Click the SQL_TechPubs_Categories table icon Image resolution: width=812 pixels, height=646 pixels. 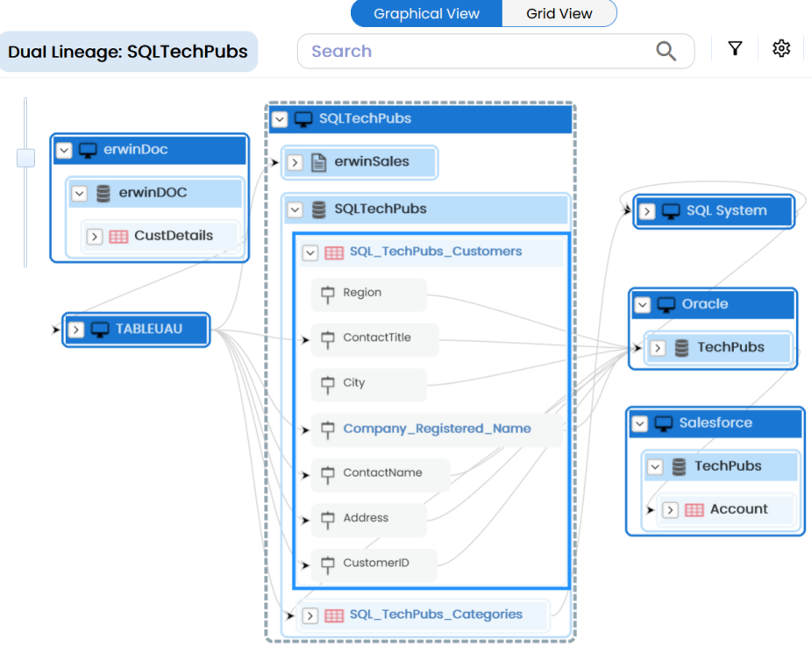334,615
